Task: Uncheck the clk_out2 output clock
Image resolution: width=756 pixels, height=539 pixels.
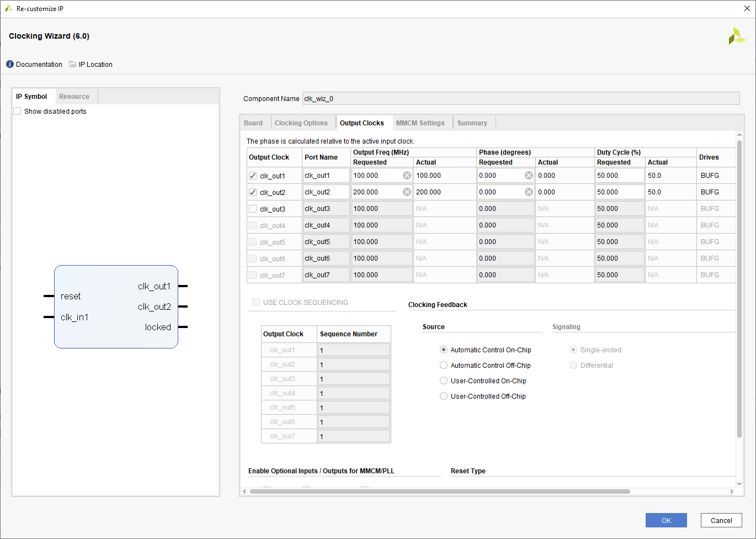Action: point(253,193)
